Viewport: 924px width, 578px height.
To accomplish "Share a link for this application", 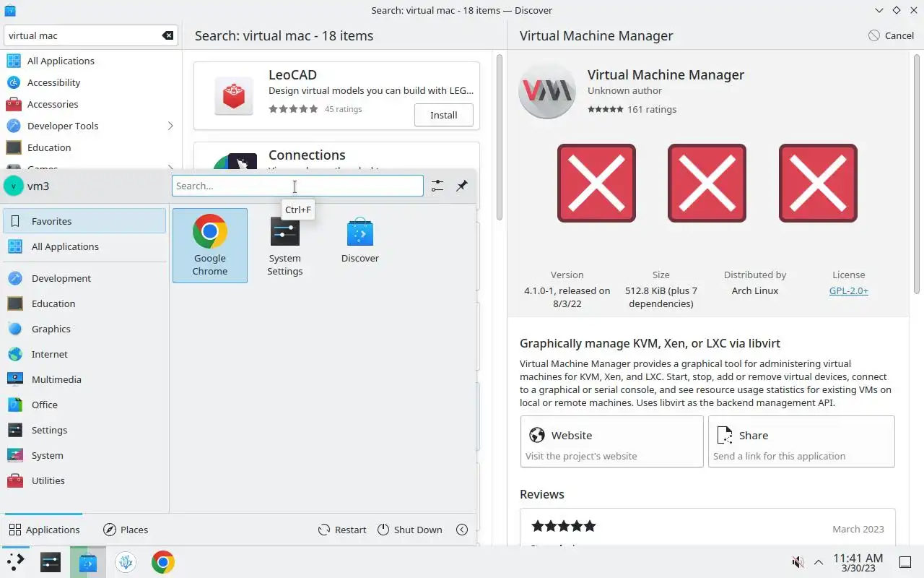I will pyautogui.click(x=801, y=441).
